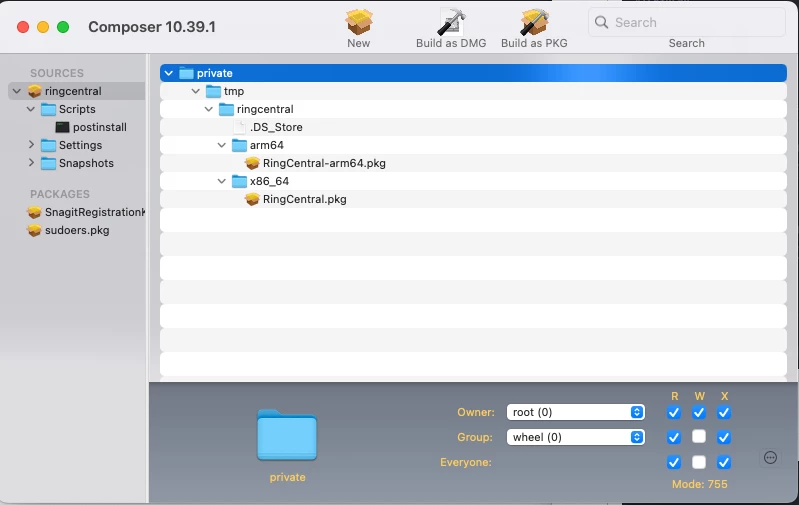The width and height of the screenshot is (799, 505).
Task: Collapse the tmp folder chevron
Action: [x=196, y=91]
